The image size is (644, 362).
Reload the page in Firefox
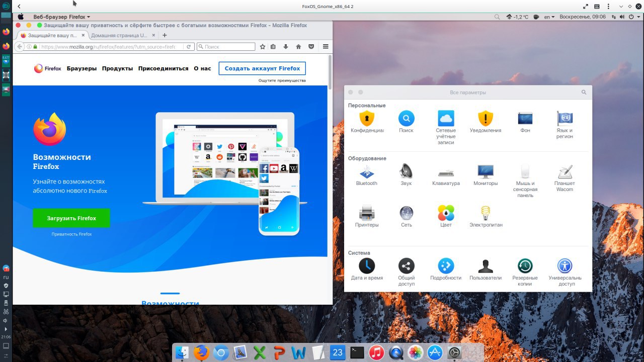189,47
